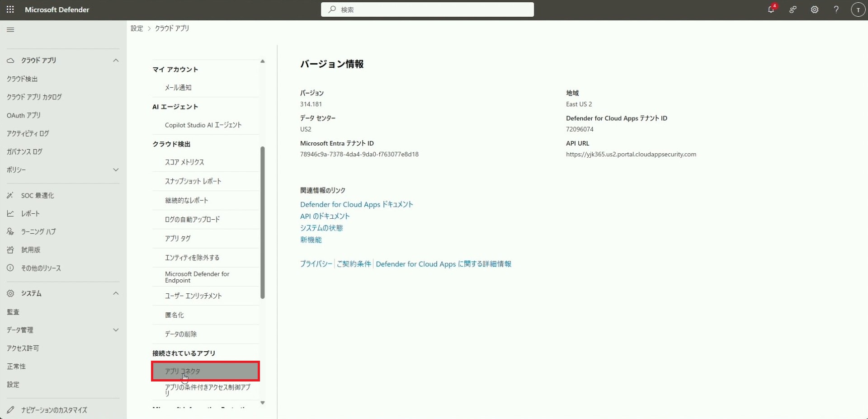This screenshot has height=419, width=868.
Task: Expand the ポリシー navigation group
Action: 116,170
